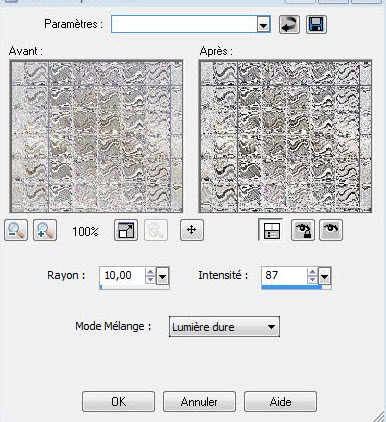Increase the Rayon value with up arrow
Screen dimensions: 386x422
click(x=150, y=272)
